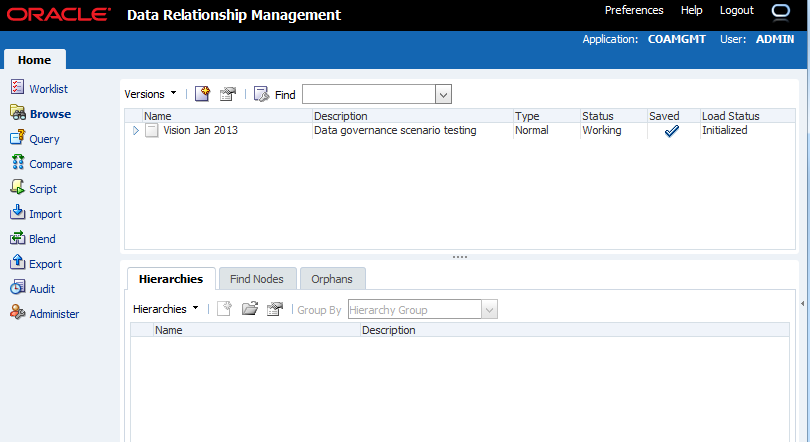Viewport: 810px width, 442px height.
Task: Click the Find version icon
Action: coord(261,94)
